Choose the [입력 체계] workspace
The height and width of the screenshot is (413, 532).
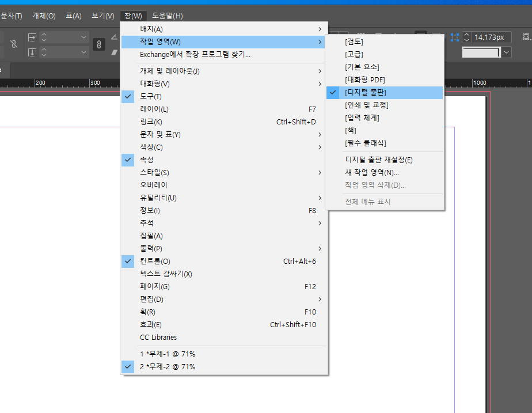click(385, 118)
